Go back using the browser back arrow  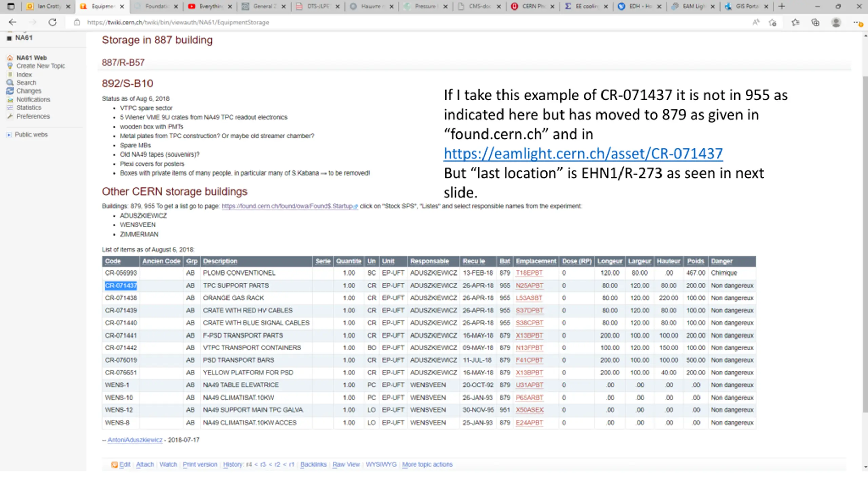(x=13, y=22)
